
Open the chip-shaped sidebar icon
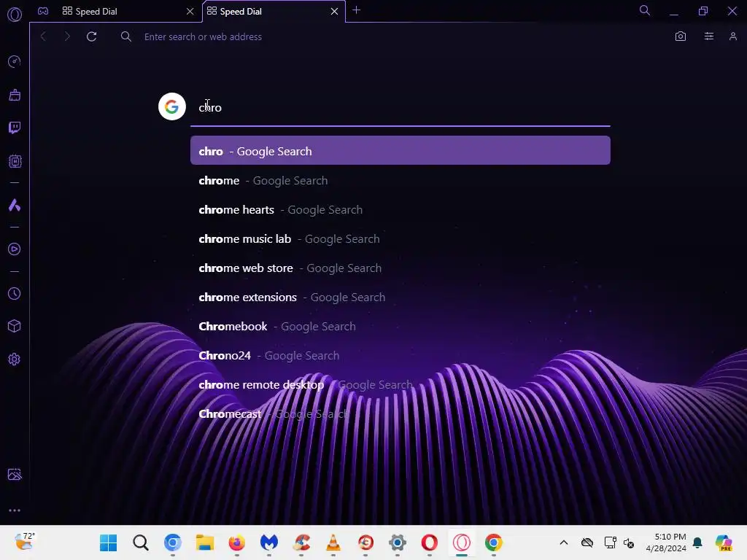coord(15,161)
